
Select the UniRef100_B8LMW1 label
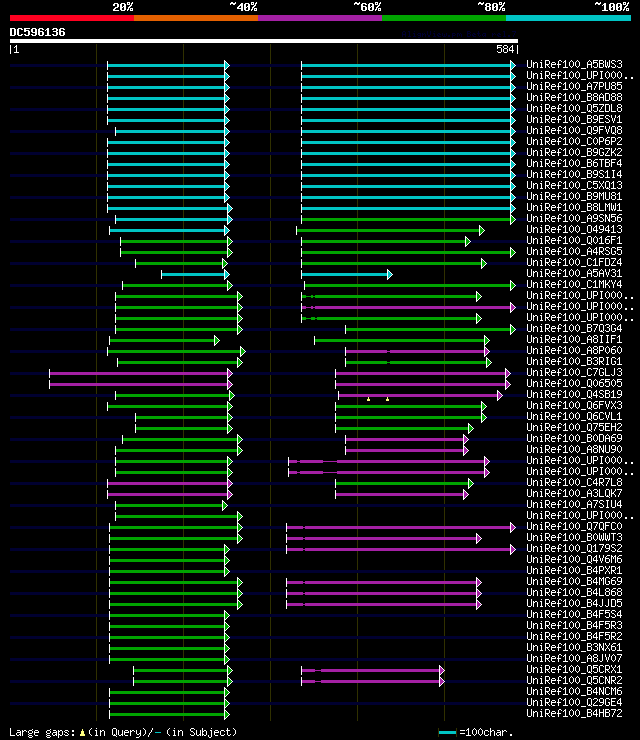[574, 207]
